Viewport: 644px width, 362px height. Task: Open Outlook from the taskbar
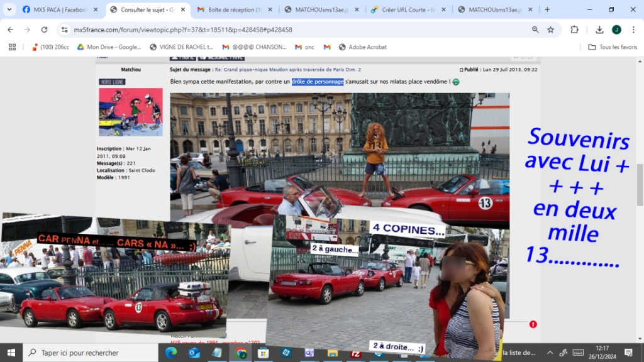[x=194, y=353]
